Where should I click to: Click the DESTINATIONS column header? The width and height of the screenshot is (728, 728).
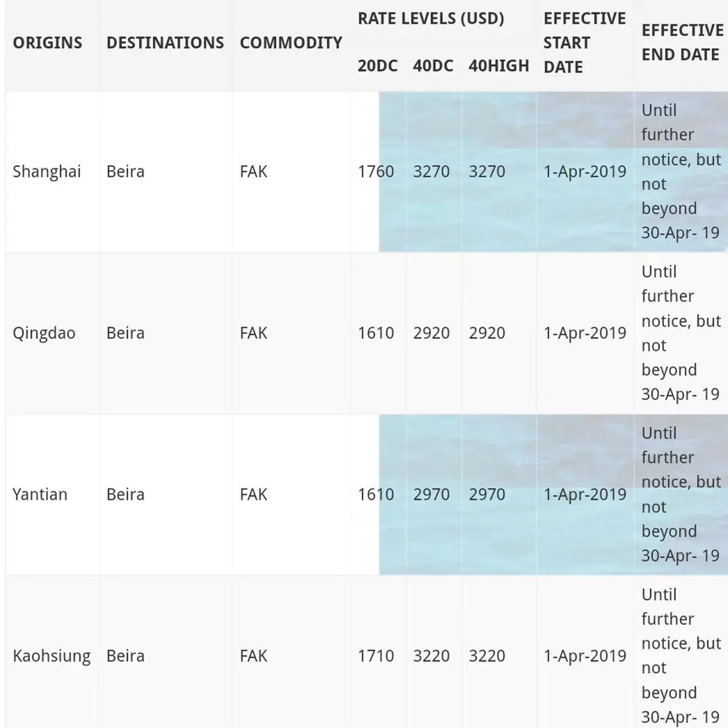pos(165,42)
